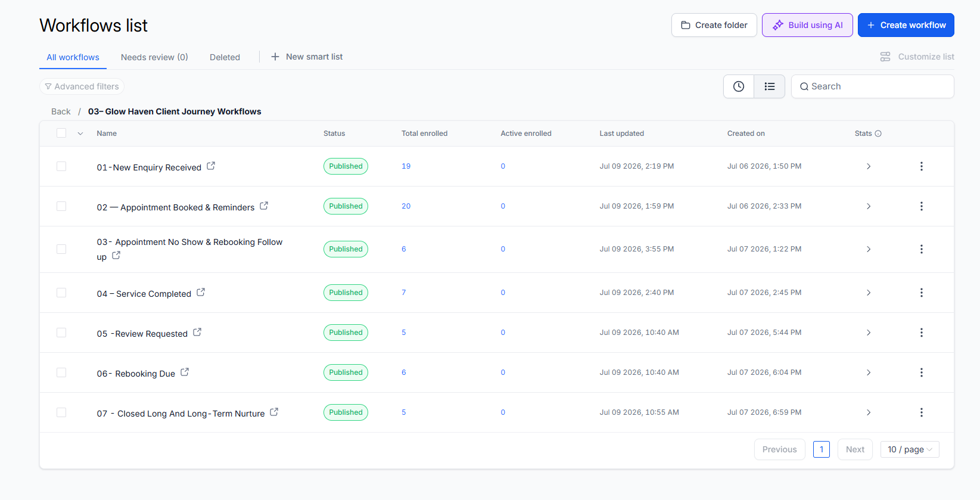Image resolution: width=980 pixels, height=500 pixels.
Task: Open three-dot menu for 05 Review Requested
Action: [921, 333]
